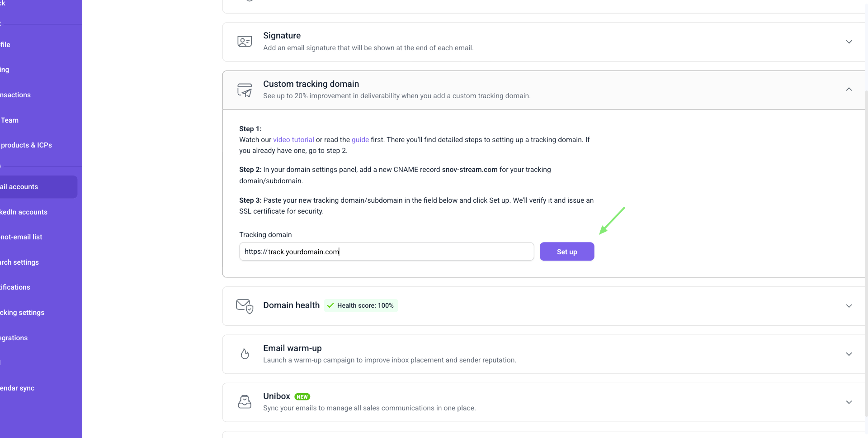The height and width of the screenshot is (438, 868).
Task: Expand the Unibox section chevron
Action: click(849, 402)
